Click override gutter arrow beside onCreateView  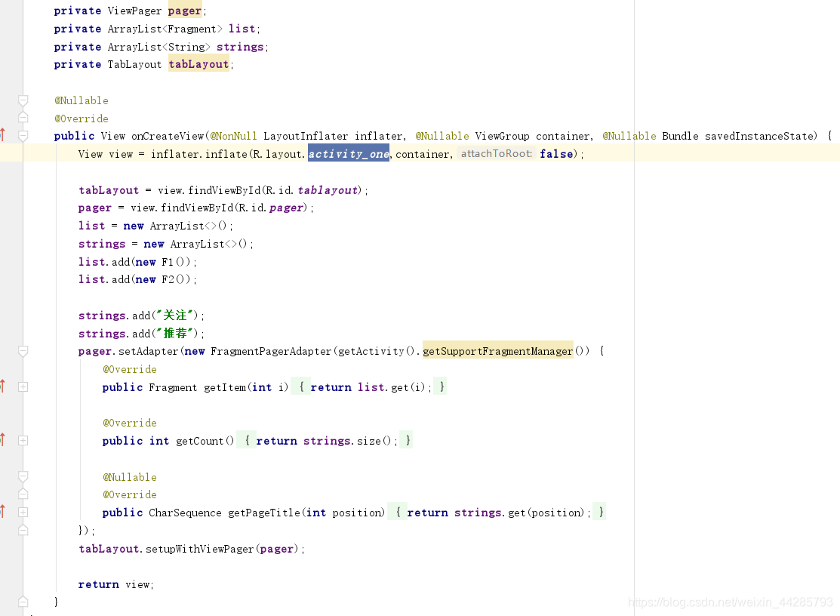click(3, 134)
